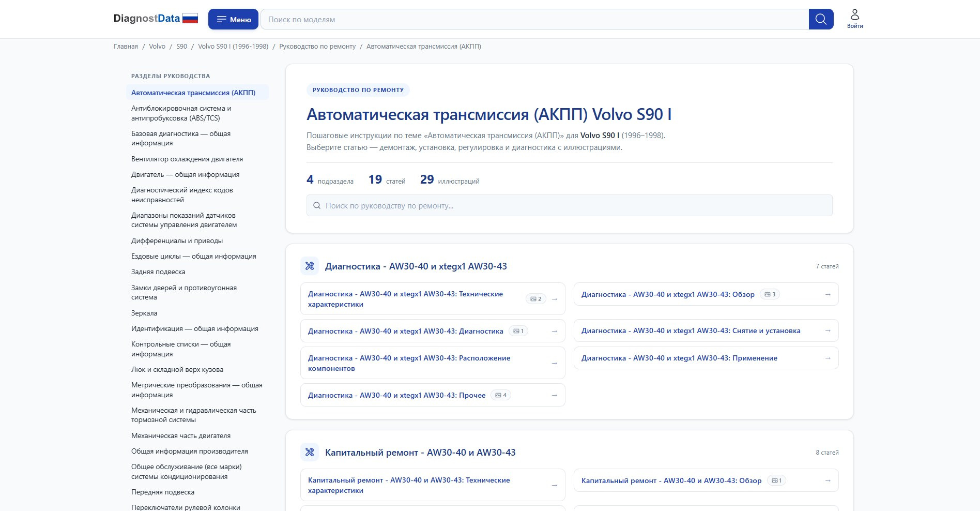The height and width of the screenshot is (511, 980).
Task: Click arrow on Диагностика Снятие и установка card
Action: coord(828,330)
